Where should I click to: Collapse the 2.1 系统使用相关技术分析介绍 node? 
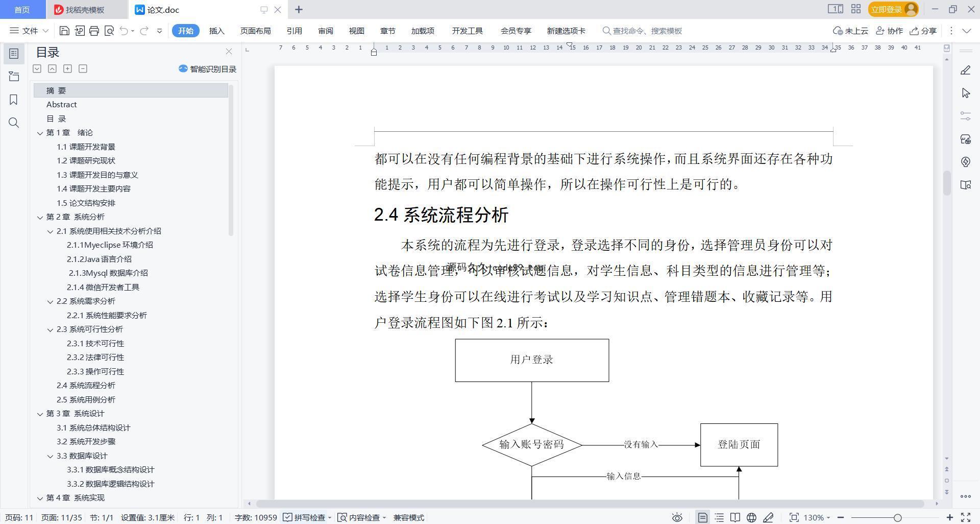click(50, 231)
